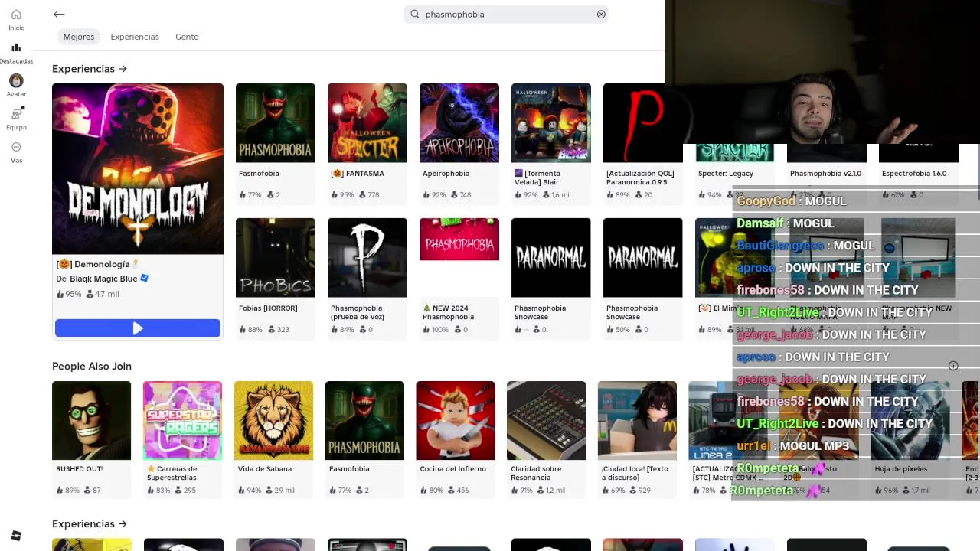Switch to the Experiencias tab
The width and height of the screenshot is (980, 551).
click(135, 37)
